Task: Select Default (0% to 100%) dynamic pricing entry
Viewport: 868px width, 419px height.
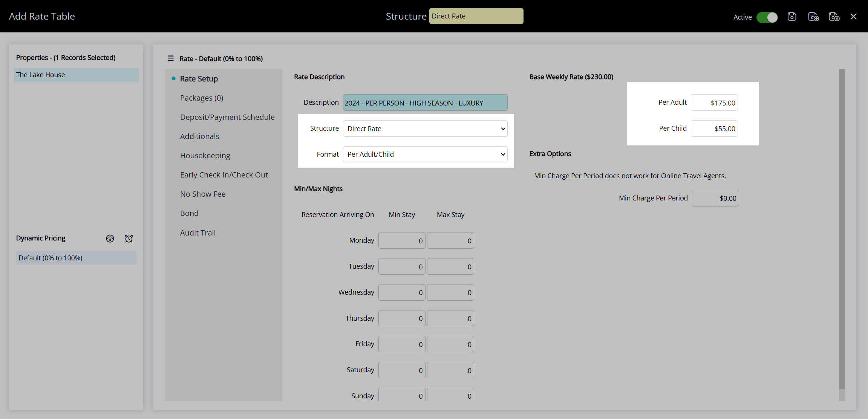Action: point(76,258)
